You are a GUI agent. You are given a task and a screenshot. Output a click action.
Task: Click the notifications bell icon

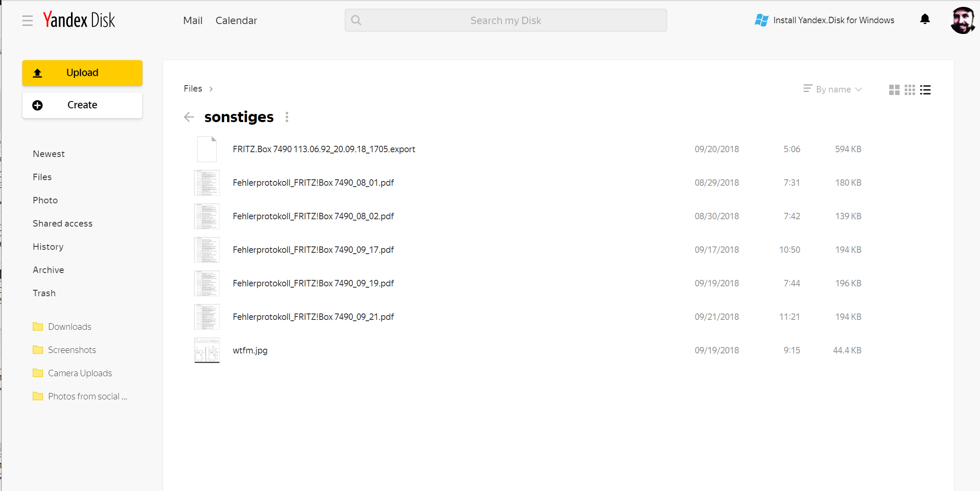click(x=925, y=19)
